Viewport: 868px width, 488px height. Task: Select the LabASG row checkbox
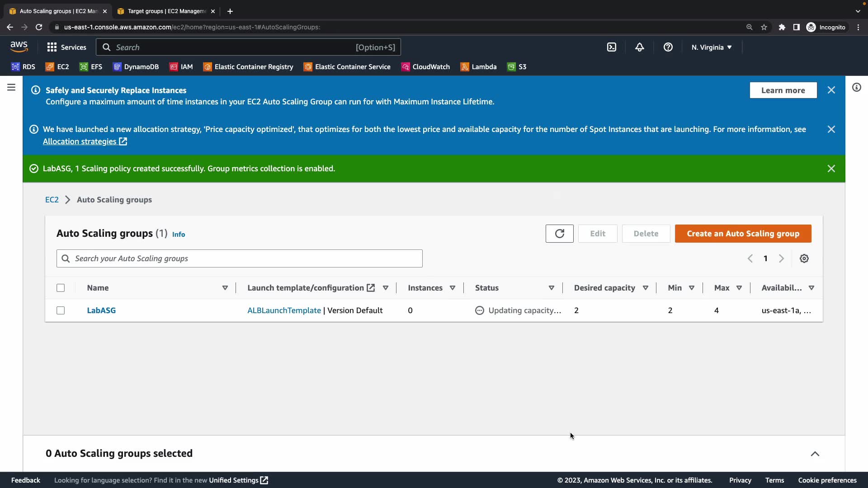coord(61,310)
